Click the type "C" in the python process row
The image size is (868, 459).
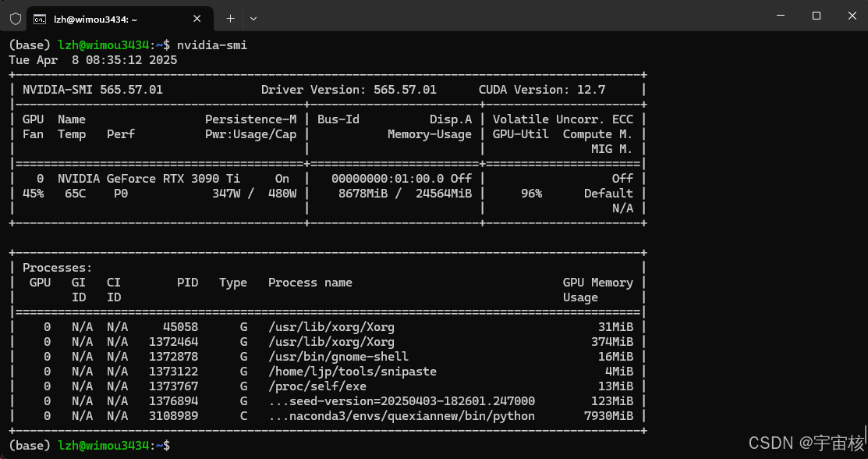pos(243,416)
